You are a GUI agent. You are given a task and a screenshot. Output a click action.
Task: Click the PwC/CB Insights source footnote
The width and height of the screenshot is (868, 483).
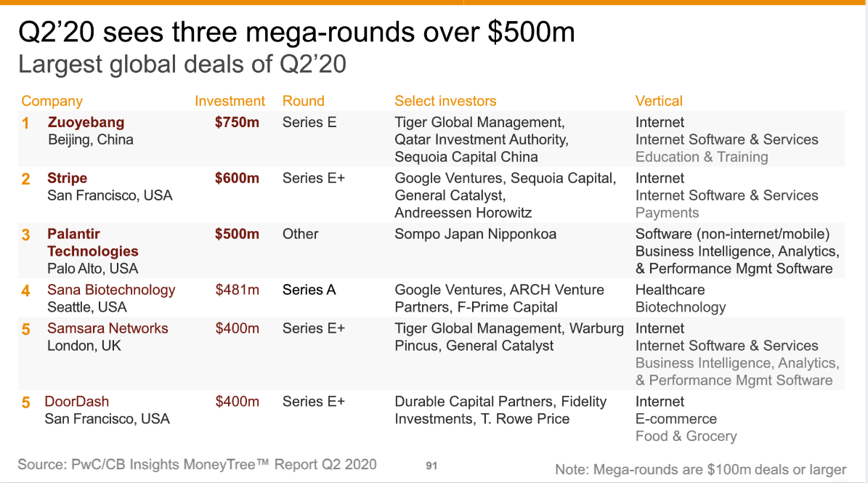click(197, 464)
